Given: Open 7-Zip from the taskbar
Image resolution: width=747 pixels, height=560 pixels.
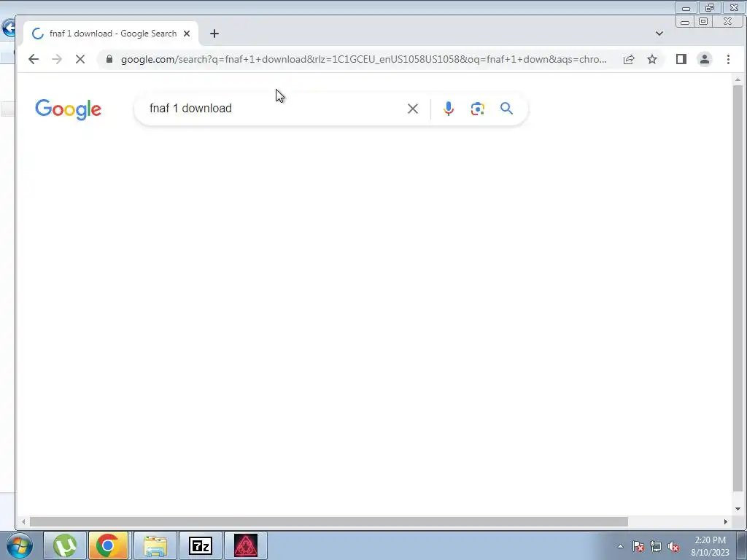Looking at the screenshot, I should point(200,545).
